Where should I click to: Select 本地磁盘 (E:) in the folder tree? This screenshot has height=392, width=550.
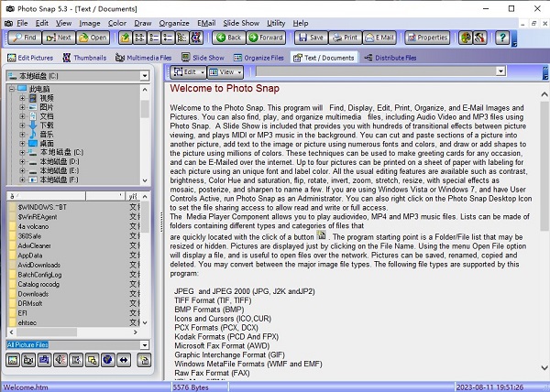[60, 170]
